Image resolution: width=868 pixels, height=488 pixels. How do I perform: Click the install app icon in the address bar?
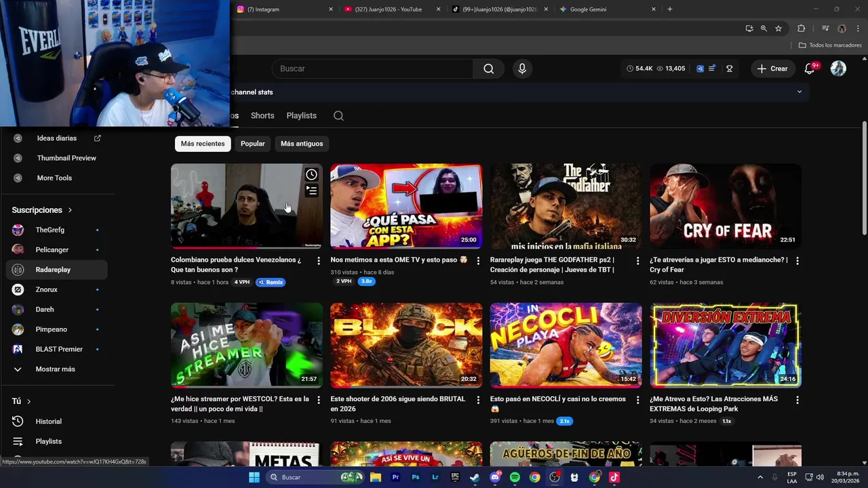click(x=749, y=28)
